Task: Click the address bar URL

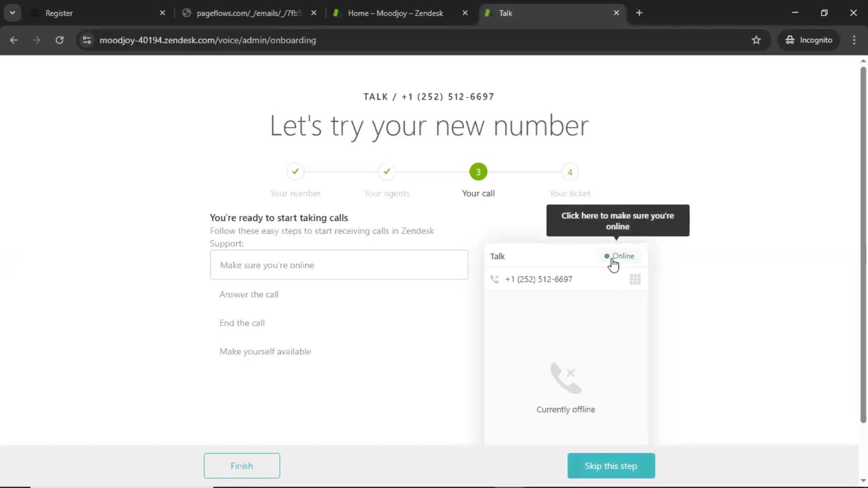Action: [x=208, y=40]
